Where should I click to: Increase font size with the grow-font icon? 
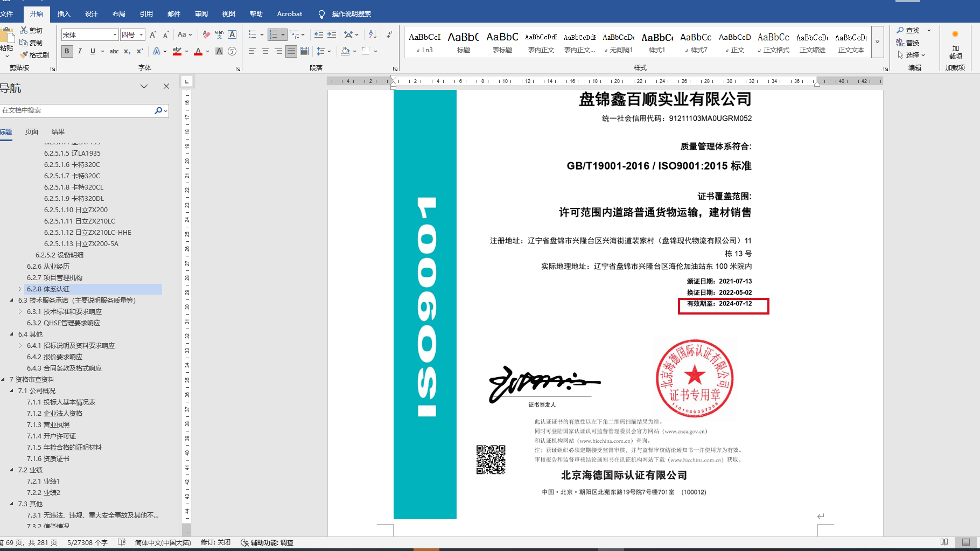tap(153, 35)
